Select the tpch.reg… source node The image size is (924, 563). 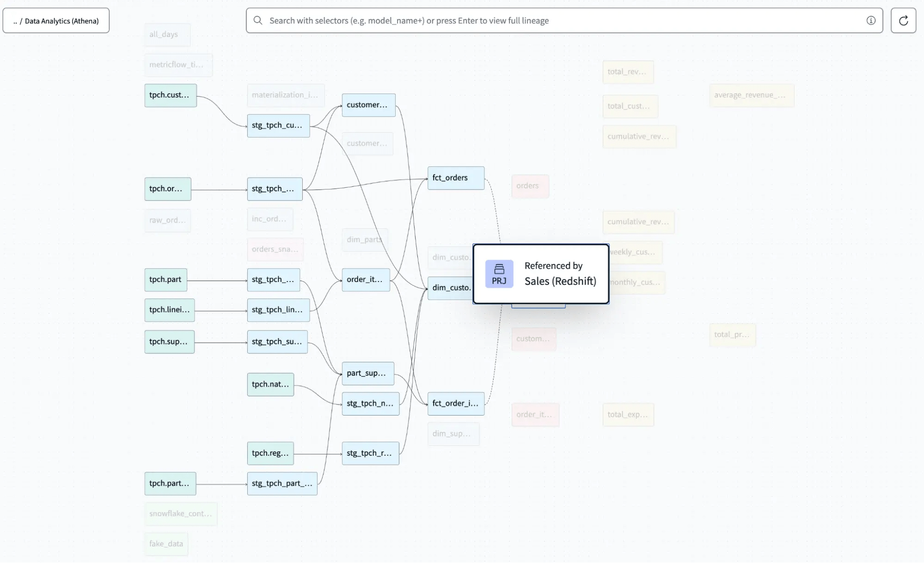click(x=270, y=453)
